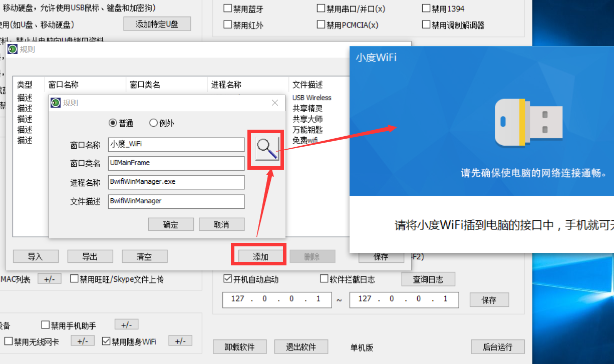
Task: Click the ending IP address field
Action: pyautogui.click(x=404, y=299)
